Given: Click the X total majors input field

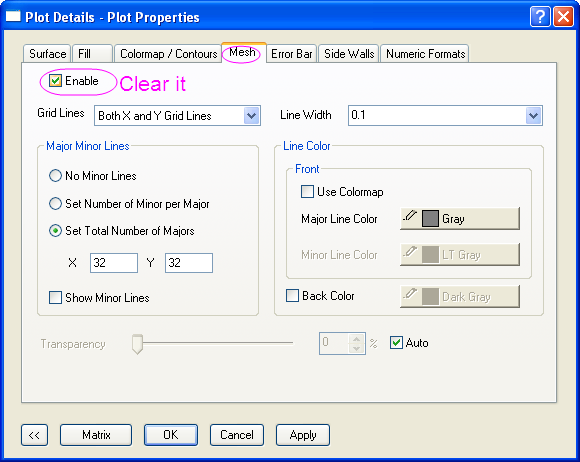Looking at the screenshot, I should click(x=114, y=263).
